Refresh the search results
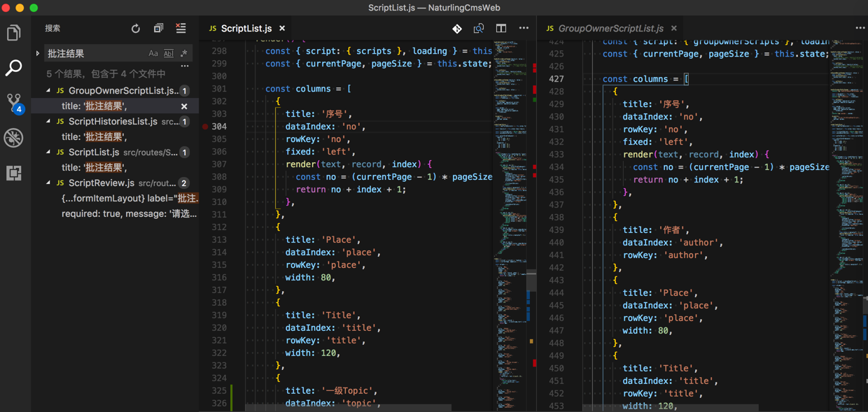Image resolution: width=868 pixels, height=412 pixels. click(136, 29)
